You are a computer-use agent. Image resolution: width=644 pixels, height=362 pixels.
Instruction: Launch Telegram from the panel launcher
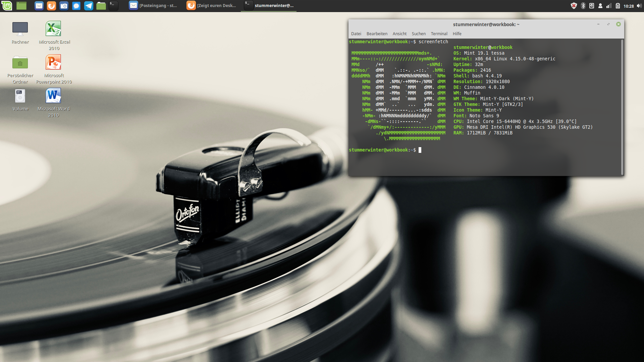pyautogui.click(x=89, y=6)
